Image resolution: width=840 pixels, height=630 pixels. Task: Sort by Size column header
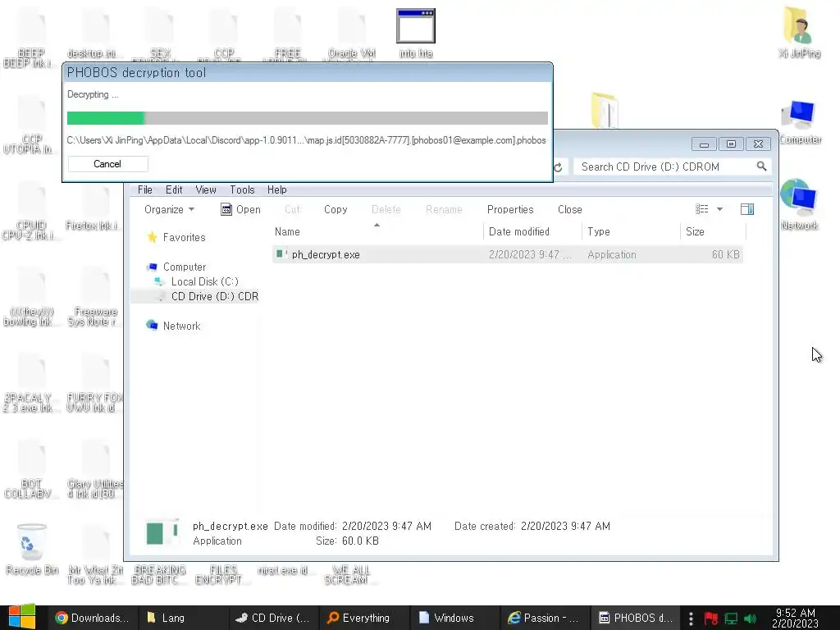[x=714, y=231]
